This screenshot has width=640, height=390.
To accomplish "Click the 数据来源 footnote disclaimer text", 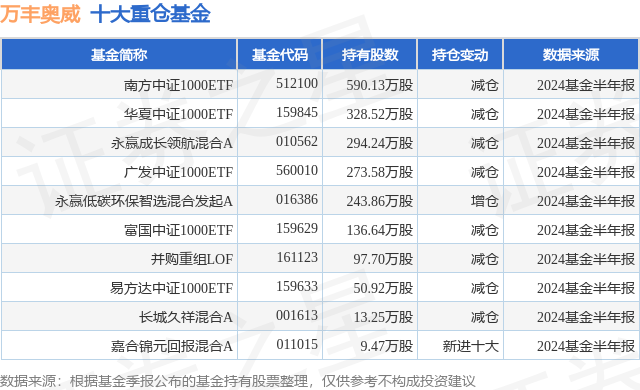I will click(238, 381).
